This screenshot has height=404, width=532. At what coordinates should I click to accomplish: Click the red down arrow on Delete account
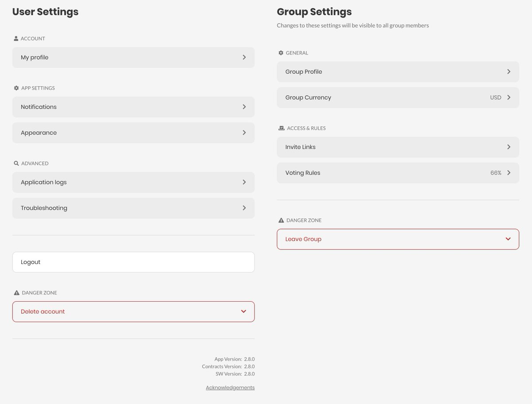(x=243, y=312)
